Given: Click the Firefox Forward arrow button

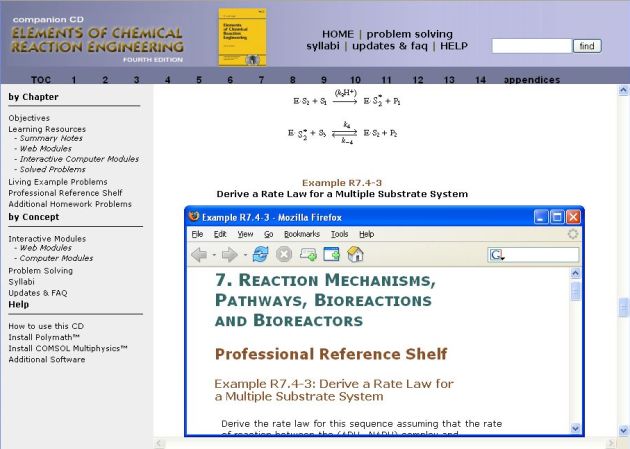Looking at the screenshot, I should 229,254.
